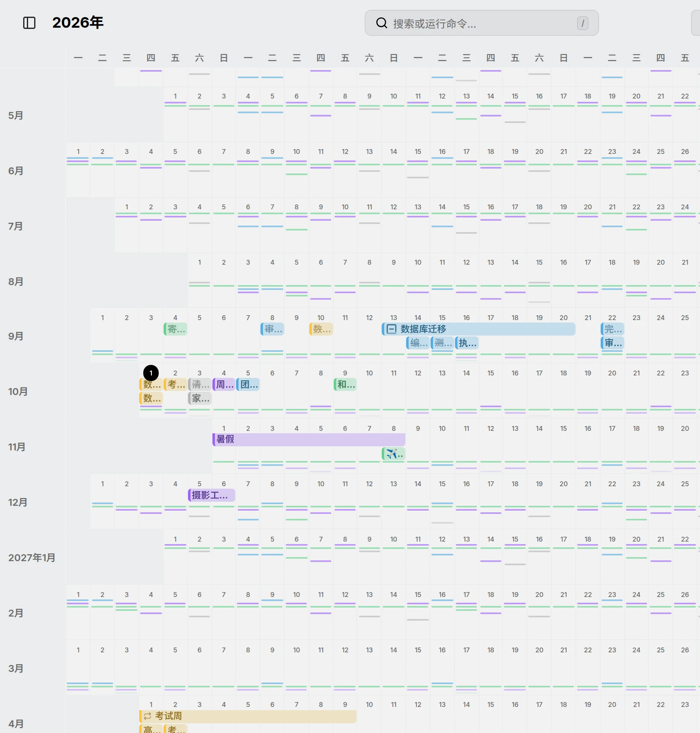Viewport: 700px width, 733px height.
Task: Click the slash shortcut key badge
Action: coord(583,23)
